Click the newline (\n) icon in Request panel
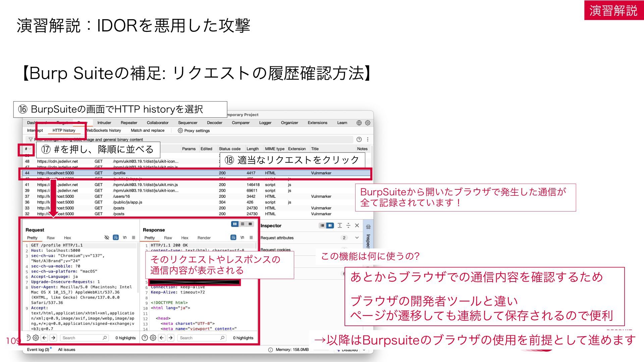 pos(125,238)
